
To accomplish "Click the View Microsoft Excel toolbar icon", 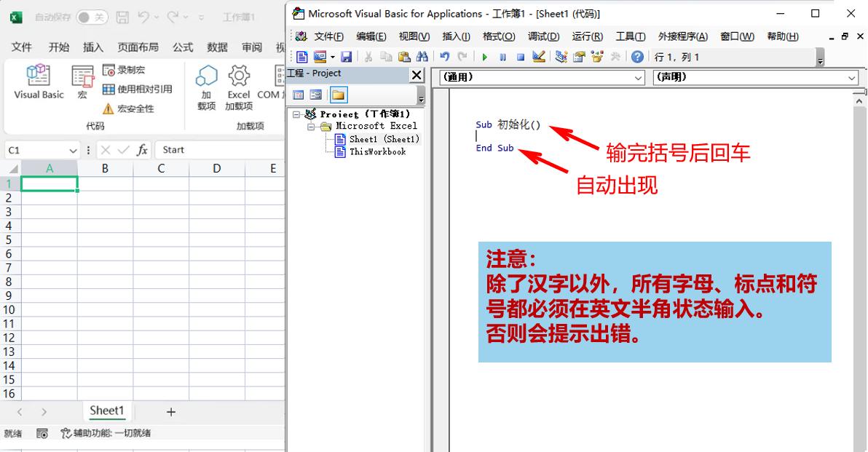I will (301, 57).
